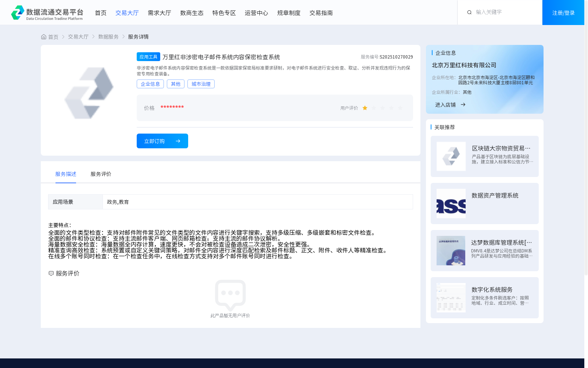Click the 注册/登录 button
The image size is (588, 368).
tap(563, 13)
